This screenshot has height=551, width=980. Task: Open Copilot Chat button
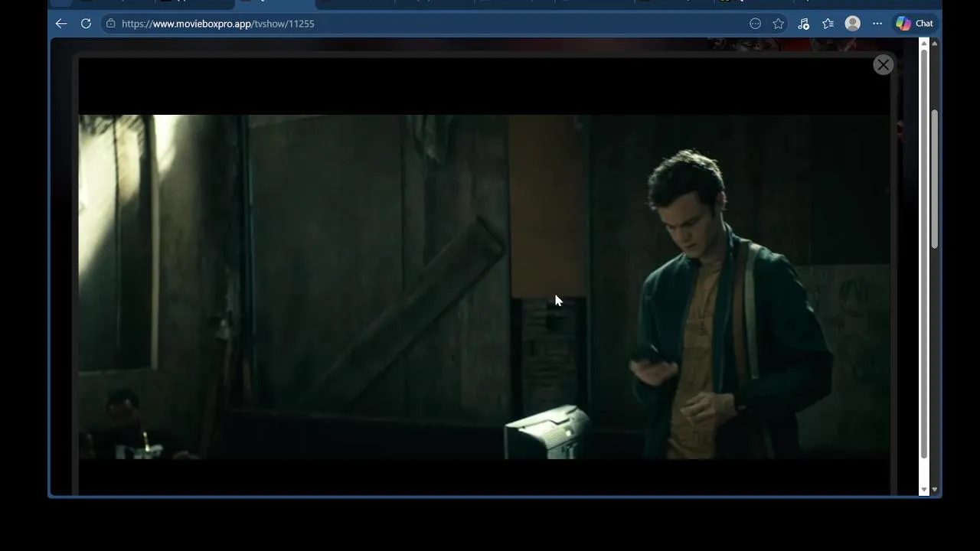coord(915,24)
